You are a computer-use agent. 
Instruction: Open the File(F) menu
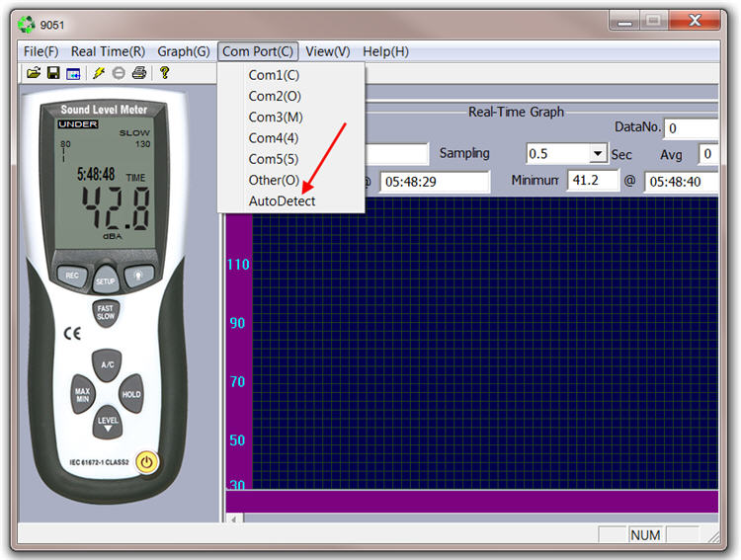coord(41,51)
